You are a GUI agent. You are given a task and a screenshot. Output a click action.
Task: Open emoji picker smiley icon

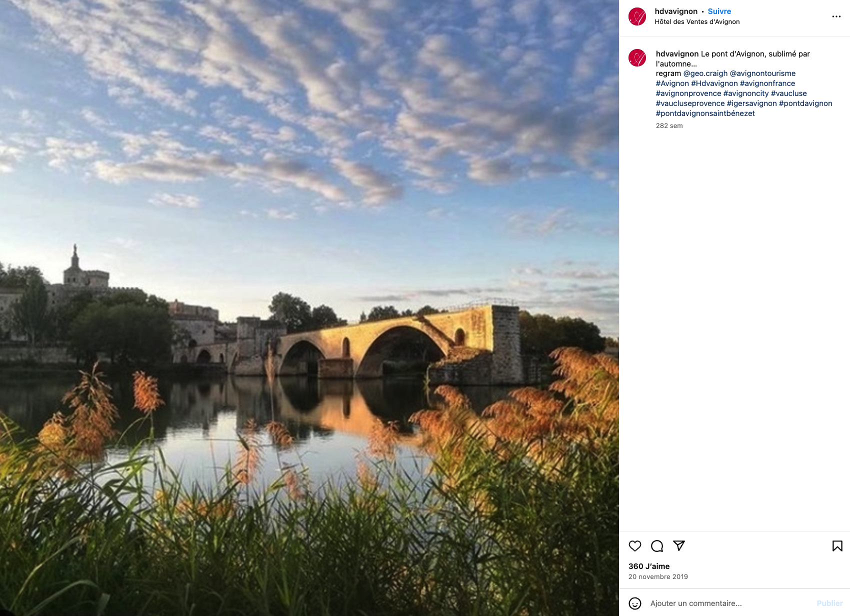coord(635,603)
